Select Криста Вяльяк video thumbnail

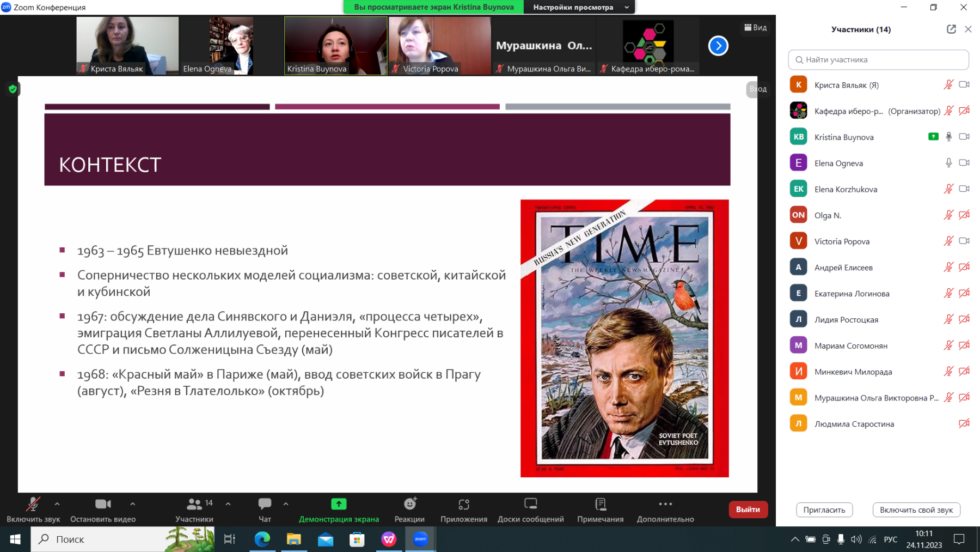coord(127,46)
